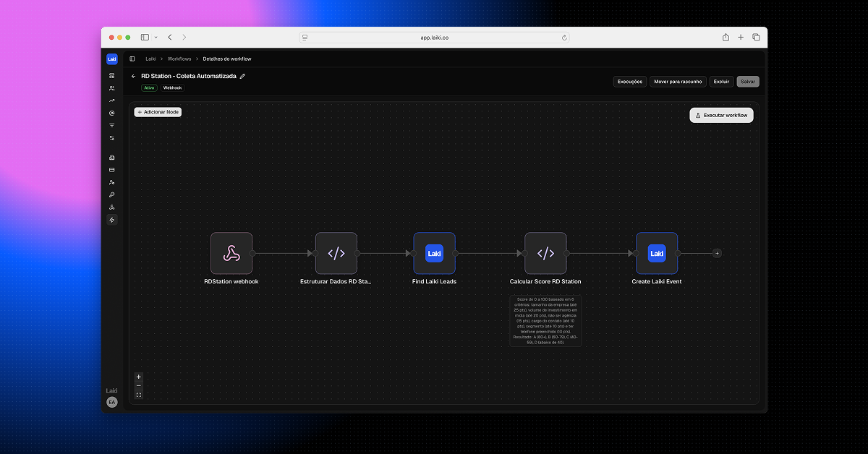Select the Calcular Score RD Station code node

[545, 253]
